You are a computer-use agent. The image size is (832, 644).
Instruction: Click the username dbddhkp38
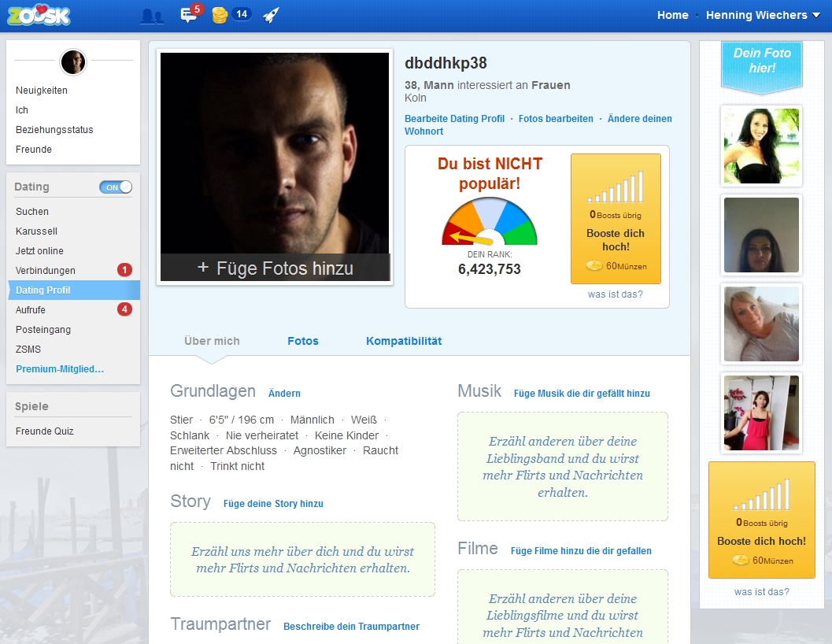tap(446, 63)
